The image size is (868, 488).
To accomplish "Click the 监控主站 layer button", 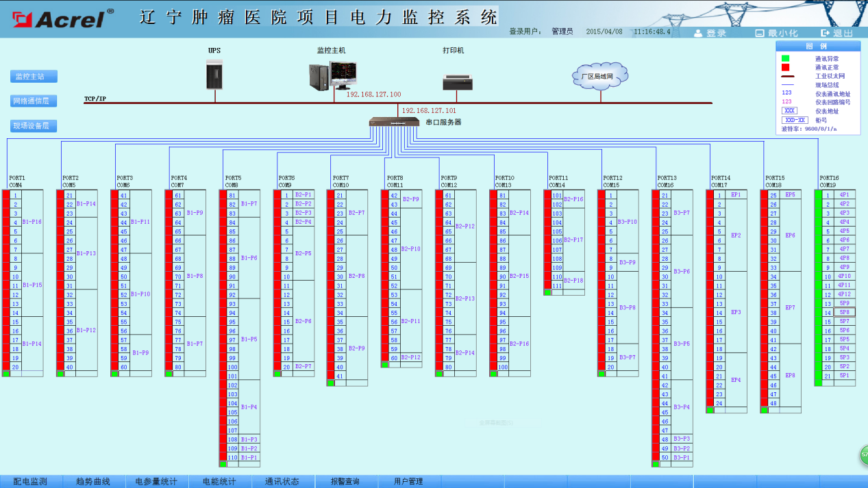I will (34, 76).
